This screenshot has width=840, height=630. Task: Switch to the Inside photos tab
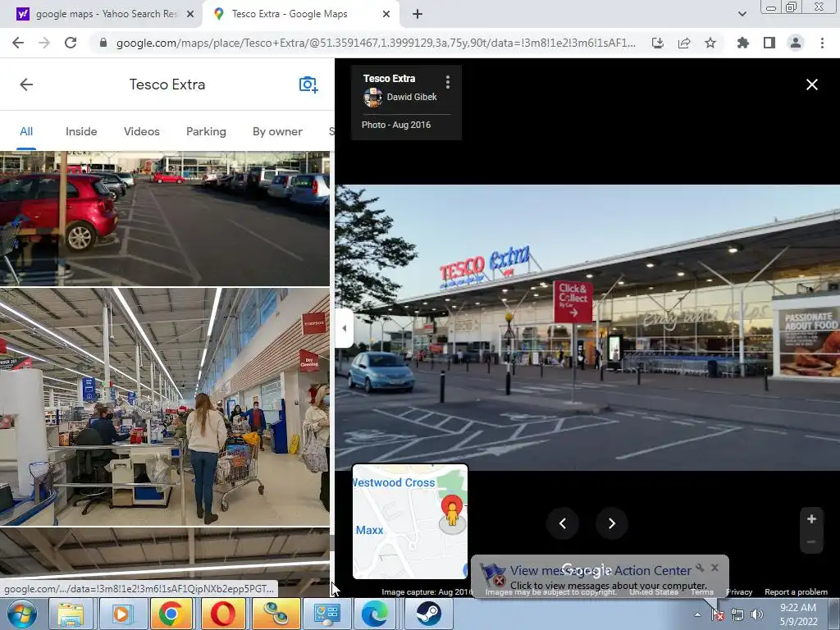(x=81, y=132)
